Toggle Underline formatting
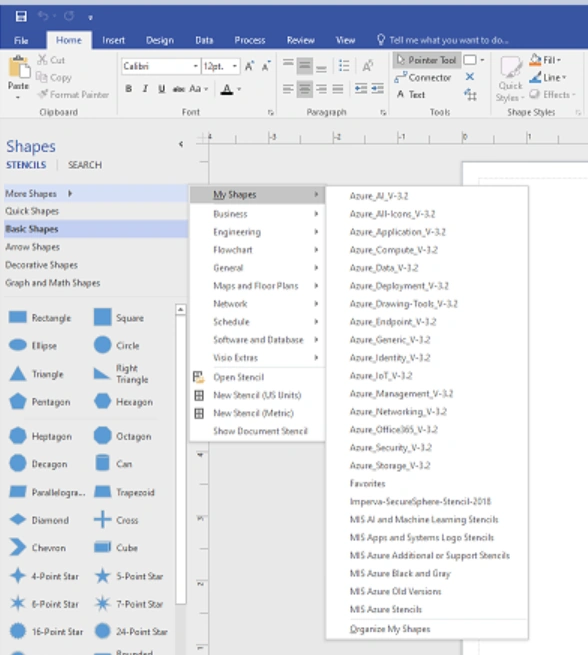Screen dimensions: 588x655 [x=162, y=89]
